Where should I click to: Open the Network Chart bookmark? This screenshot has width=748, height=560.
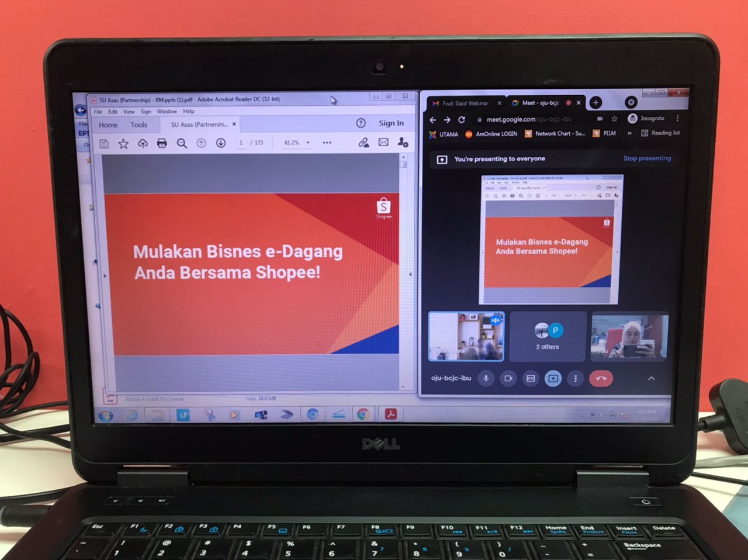point(555,133)
